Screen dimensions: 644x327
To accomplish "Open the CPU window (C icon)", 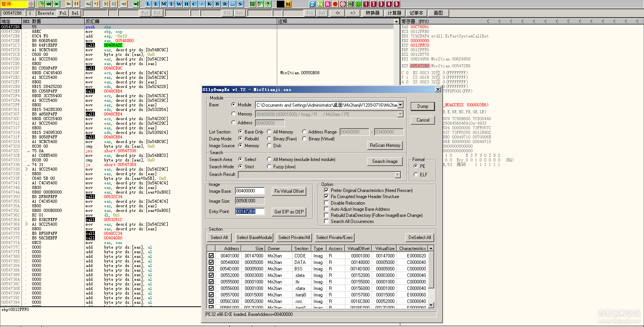I will (194, 4).
